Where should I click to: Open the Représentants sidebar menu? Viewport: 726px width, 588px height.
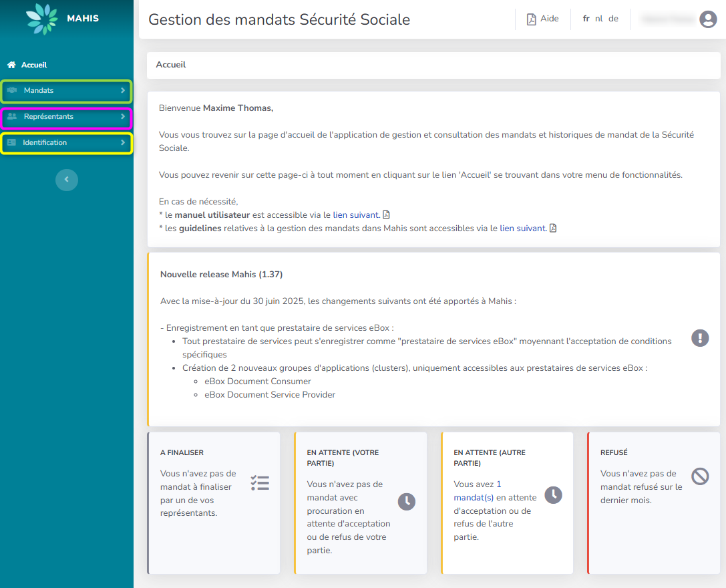(67, 117)
